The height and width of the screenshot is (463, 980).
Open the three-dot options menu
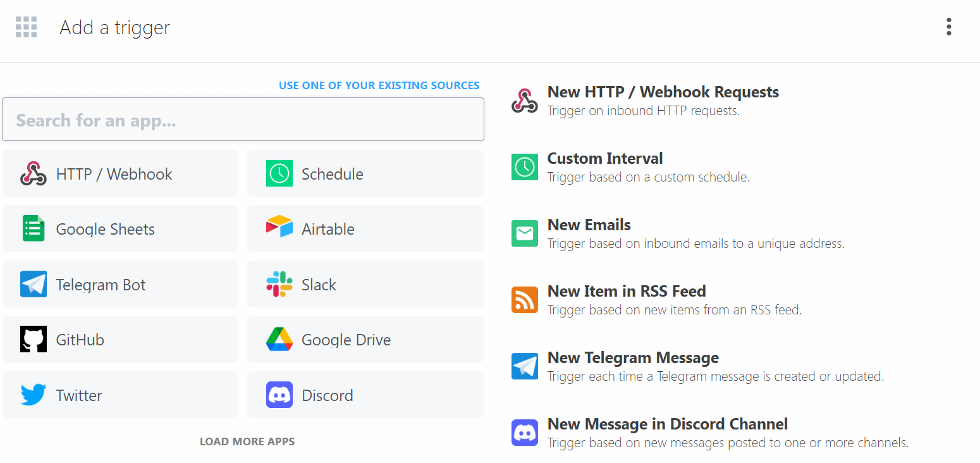point(948,27)
